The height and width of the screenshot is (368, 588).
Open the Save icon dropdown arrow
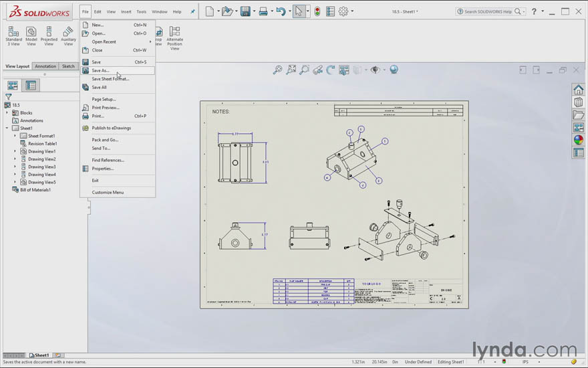[254, 11]
